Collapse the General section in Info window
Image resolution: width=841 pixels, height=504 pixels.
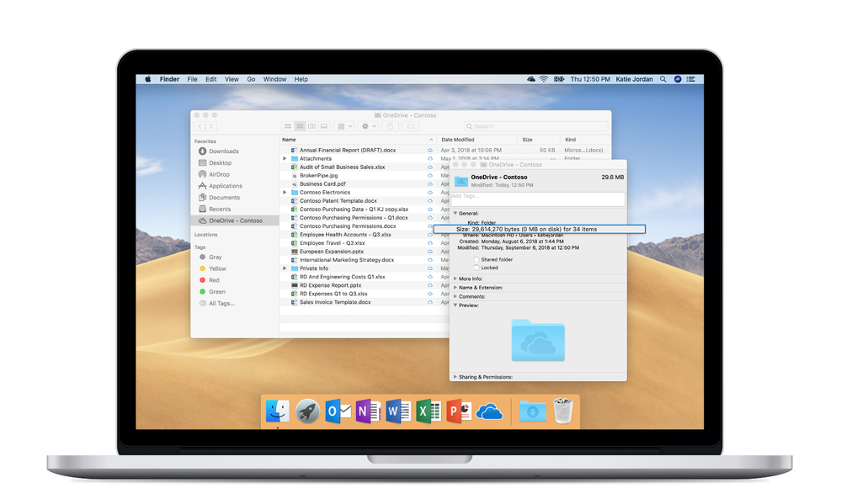[x=455, y=214]
